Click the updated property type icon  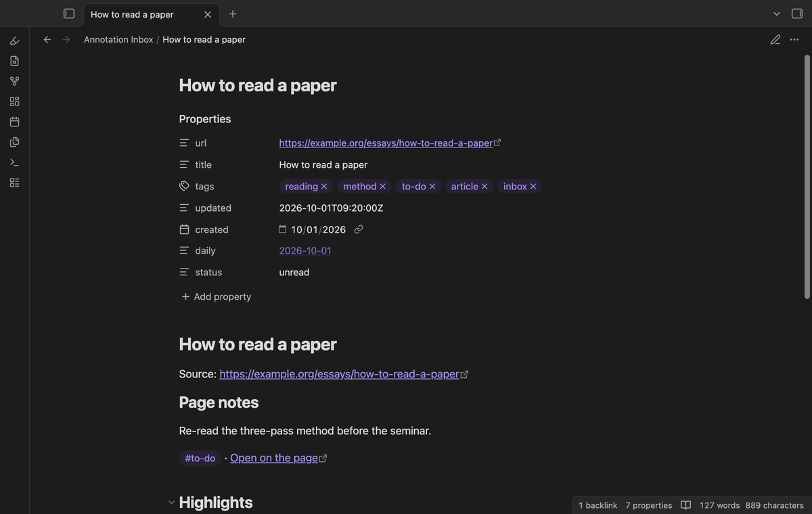[x=184, y=208]
